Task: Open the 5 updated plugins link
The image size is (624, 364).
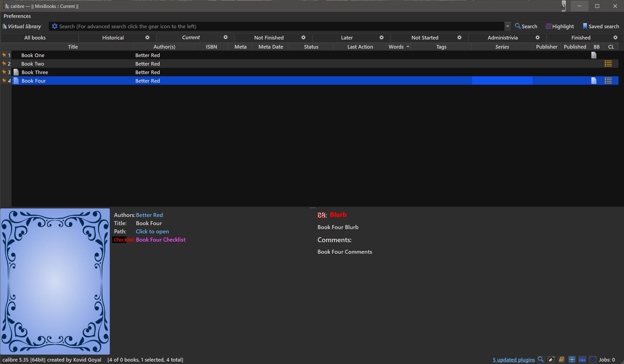Action: 514,360
